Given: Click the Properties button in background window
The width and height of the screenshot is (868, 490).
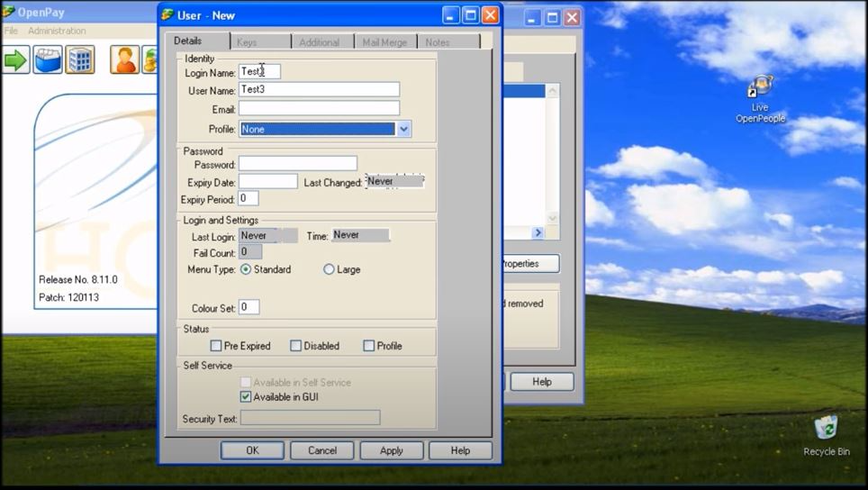Looking at the screenshot, I should tap(529, 264).
